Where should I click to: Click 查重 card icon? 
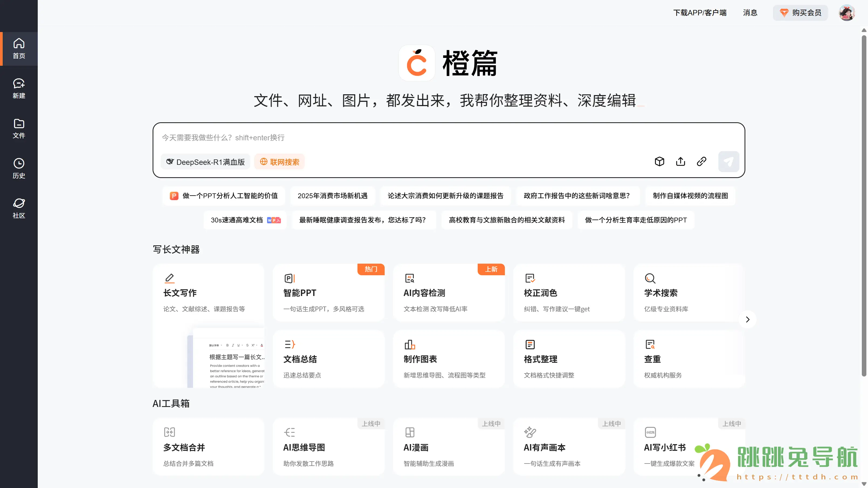coord(650,344)
